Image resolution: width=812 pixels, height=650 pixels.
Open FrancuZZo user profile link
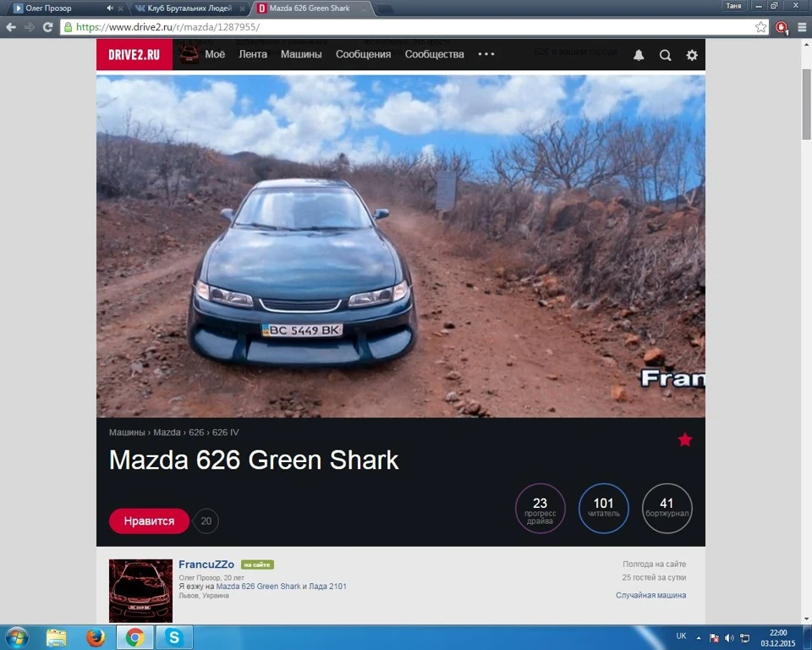click(x=206, y=564)
